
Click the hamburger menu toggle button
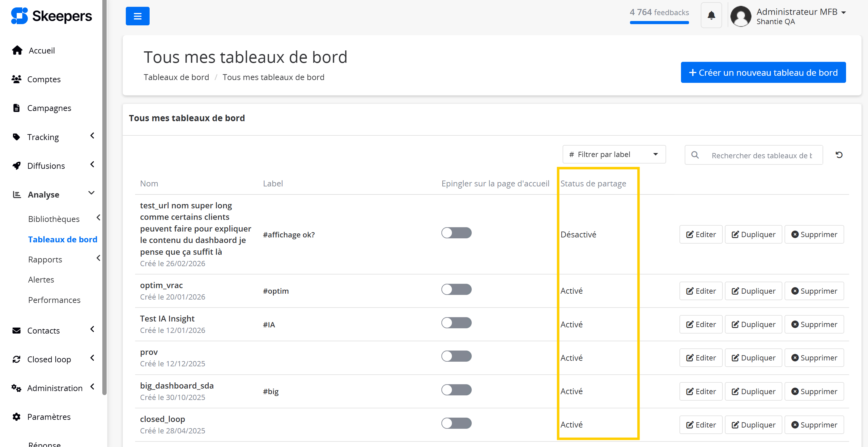click(x=138, y=16)
